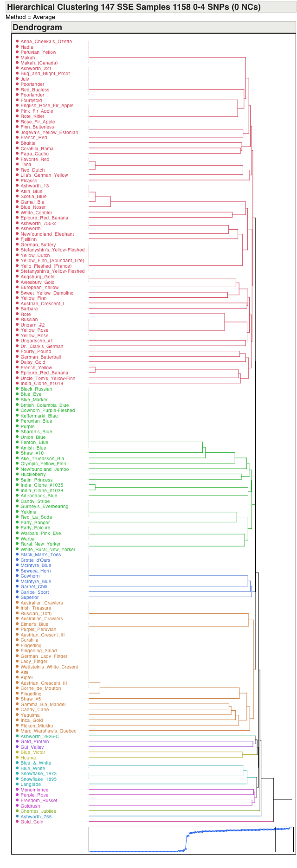Select the British_Columbia_Blue label
The width and height of the screenshot is (297, 868).
pyautogui.click(x=45, y=405)
